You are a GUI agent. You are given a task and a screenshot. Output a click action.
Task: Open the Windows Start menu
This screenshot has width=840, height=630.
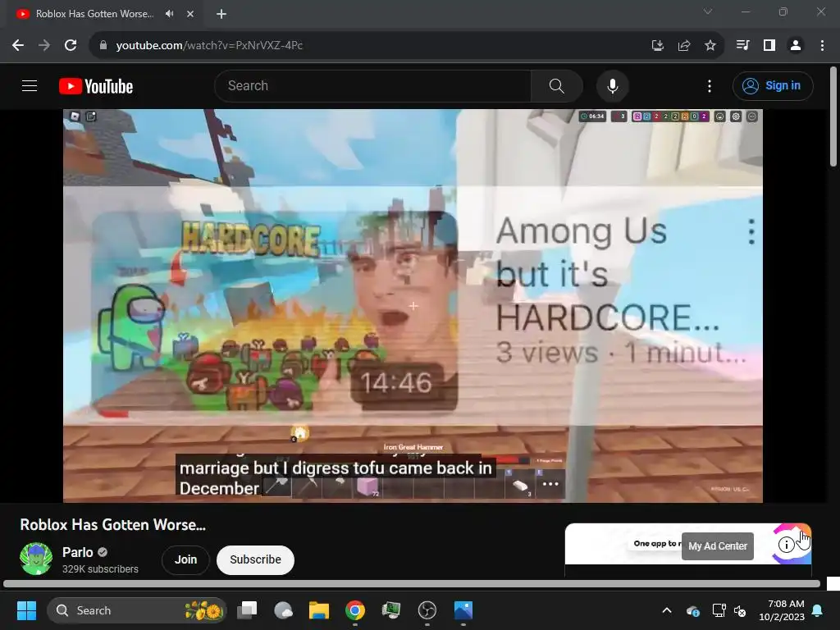click(x=26, y=610)
